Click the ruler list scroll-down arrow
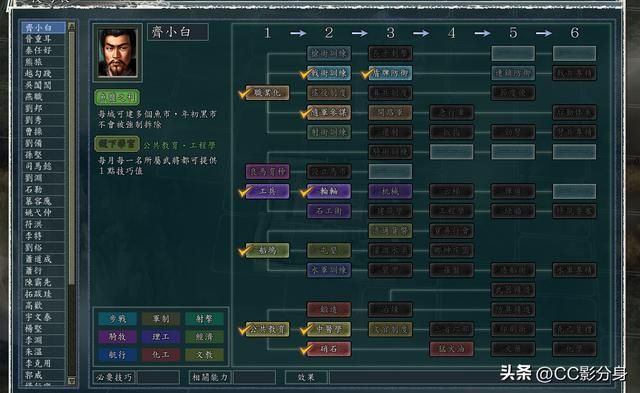 pyautogui.click(x=71, y=381)
